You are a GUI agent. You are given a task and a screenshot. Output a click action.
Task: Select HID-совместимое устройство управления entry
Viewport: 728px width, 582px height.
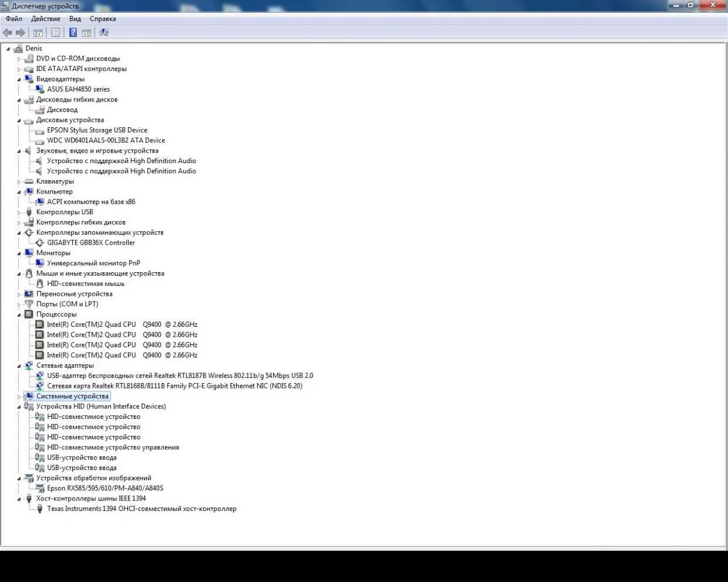coord(113,448)
